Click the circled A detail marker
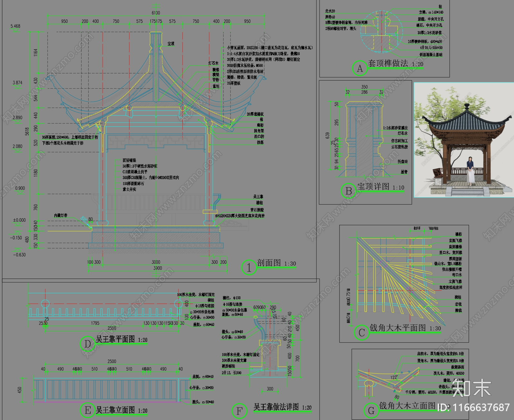Screen dimensions: 514x420 [x=360, y=68]
